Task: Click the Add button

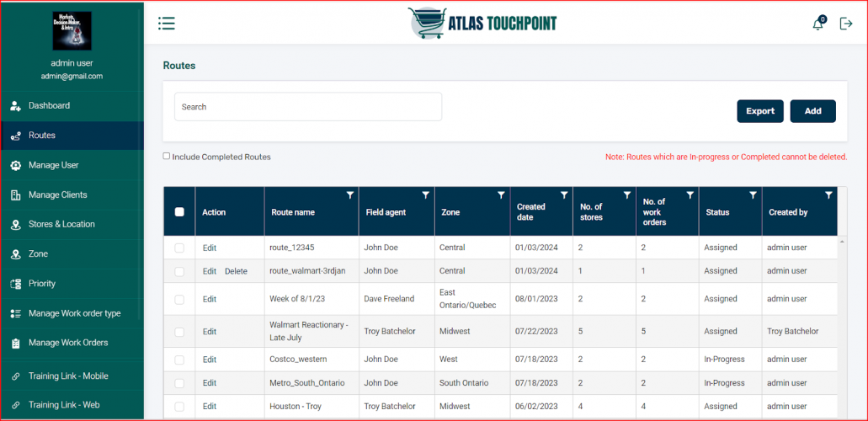Action: click(x=812, y=111)
